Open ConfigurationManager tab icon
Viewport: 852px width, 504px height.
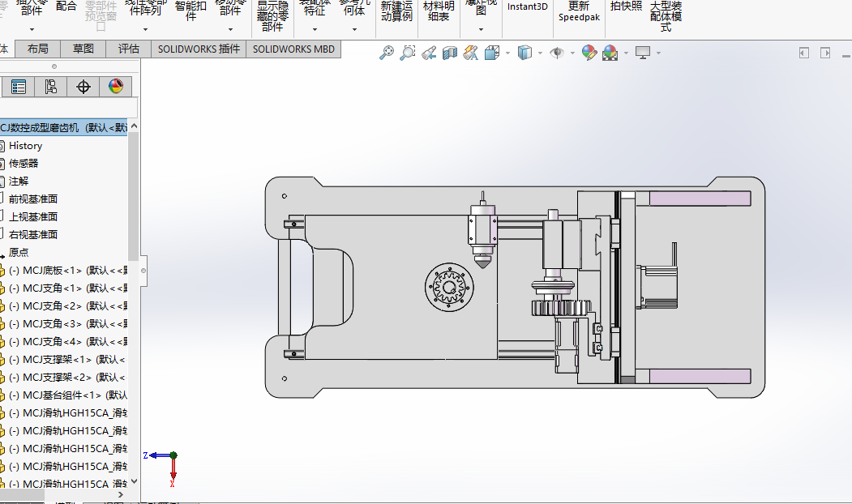coord(50,87)
